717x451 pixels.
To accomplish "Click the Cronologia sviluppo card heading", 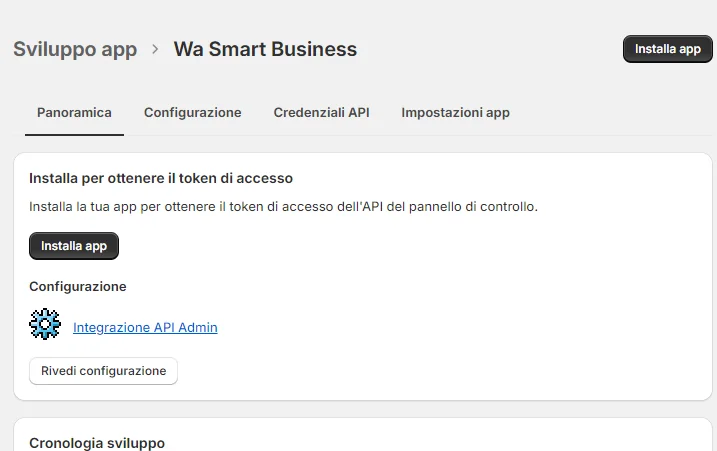I will coord(97,443).
